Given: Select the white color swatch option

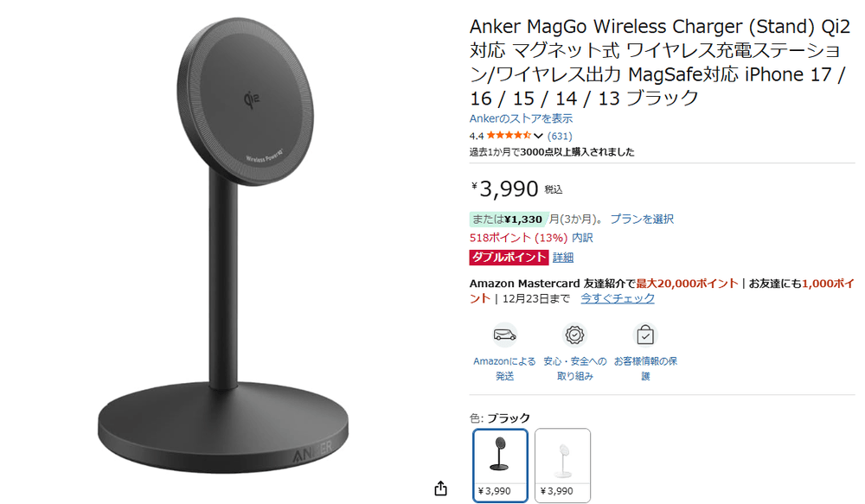Looking at the screenshot, I should [x=562, y=465].
